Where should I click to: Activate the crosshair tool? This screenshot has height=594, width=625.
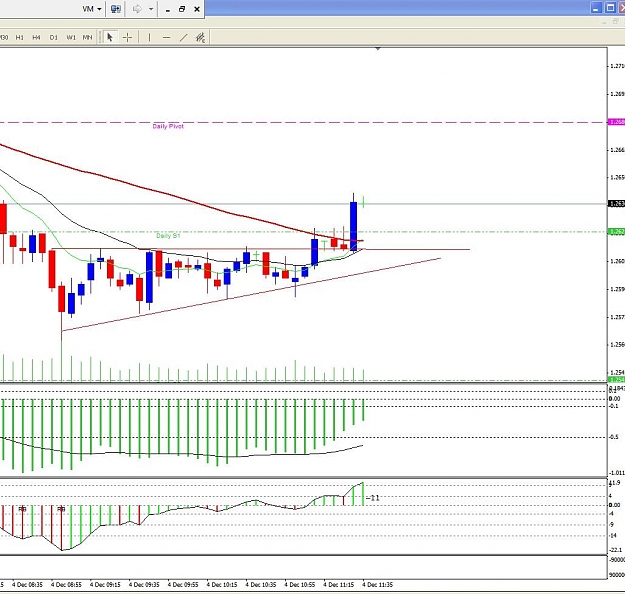point(128,37)
